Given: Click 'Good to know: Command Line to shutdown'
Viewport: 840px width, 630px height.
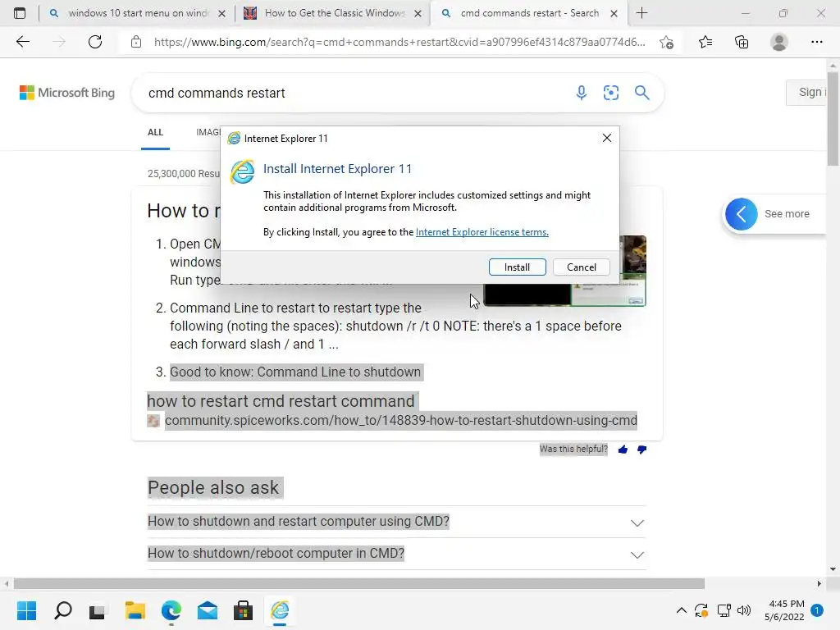Looking at the screenshot, I should pos(295,372).
